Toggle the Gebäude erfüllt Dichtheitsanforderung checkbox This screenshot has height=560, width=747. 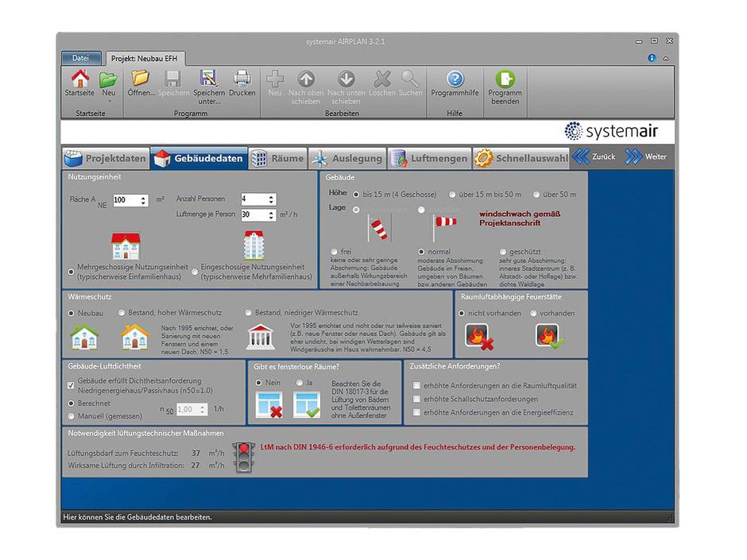pos(72,385)
